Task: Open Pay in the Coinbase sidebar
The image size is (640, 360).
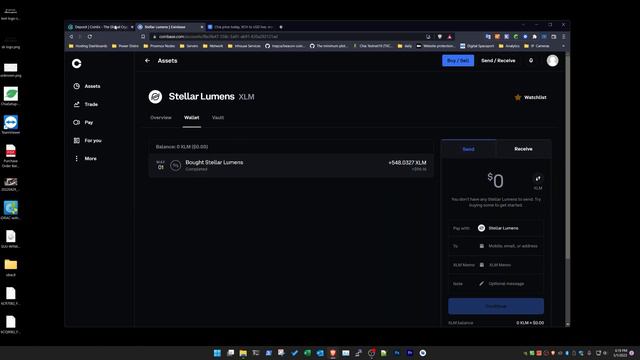Action: point(83,122)
